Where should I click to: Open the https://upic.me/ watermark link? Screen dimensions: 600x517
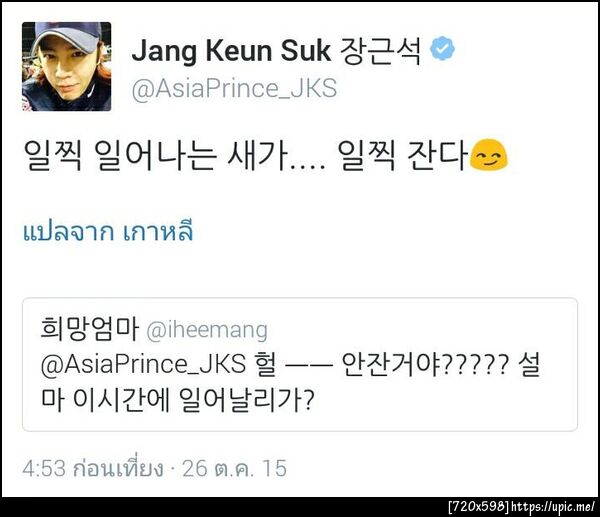pos(553,507)
